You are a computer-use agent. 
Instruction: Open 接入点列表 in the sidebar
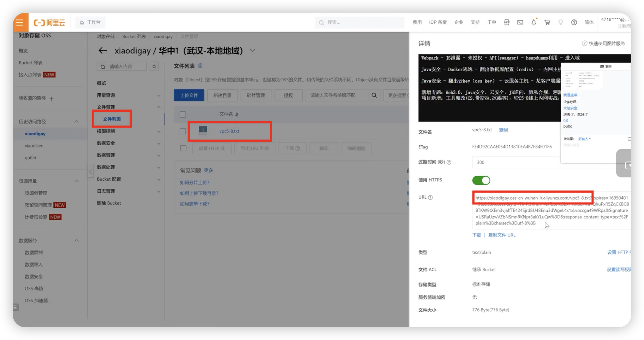pos(30,75)
